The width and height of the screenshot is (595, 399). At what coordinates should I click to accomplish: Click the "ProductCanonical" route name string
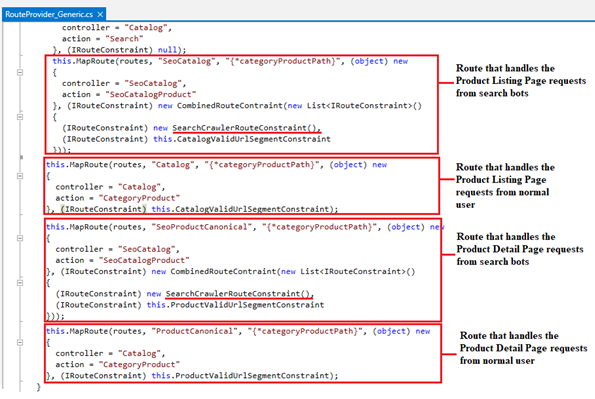tap(194, 331)
